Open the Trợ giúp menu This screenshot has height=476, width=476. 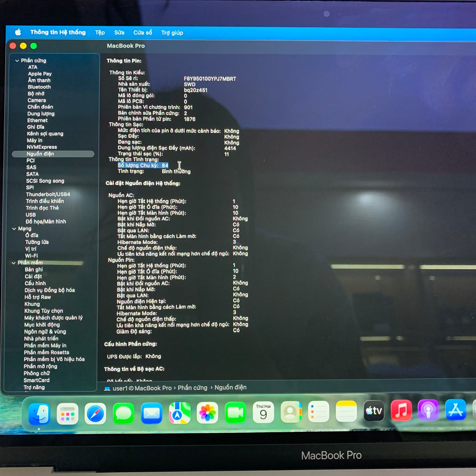pos(172,33)
